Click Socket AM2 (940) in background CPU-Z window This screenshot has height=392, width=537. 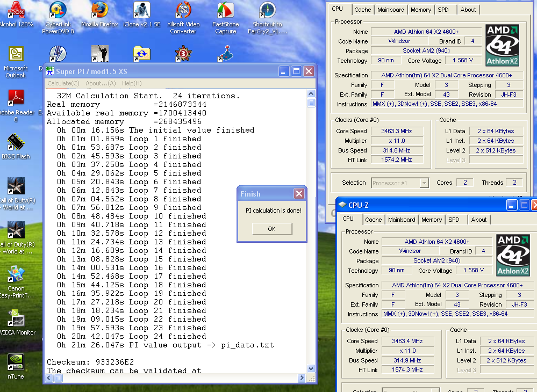426,50
